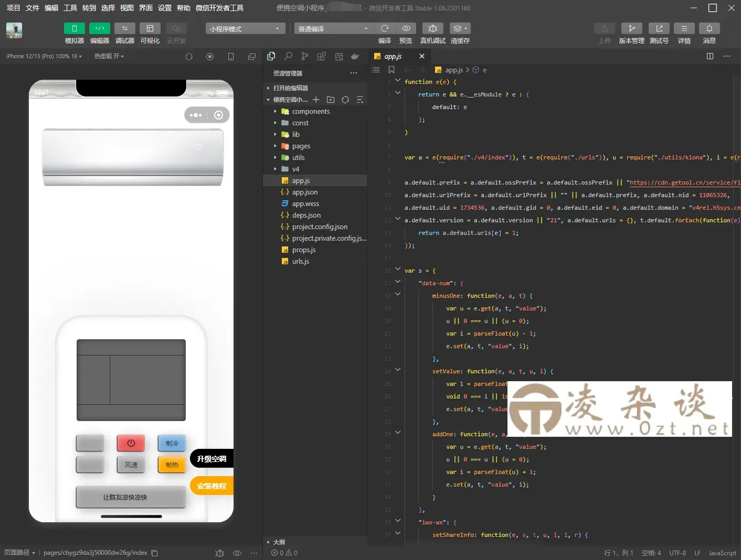Expand the 大纲 outline section
Screen dimensions: 741x560
[315, 542]
